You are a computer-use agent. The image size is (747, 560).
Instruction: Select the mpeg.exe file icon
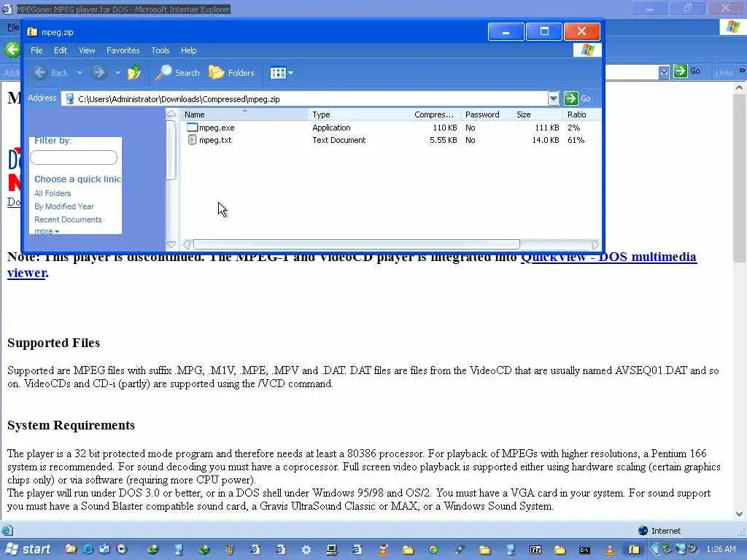(192, 127)
